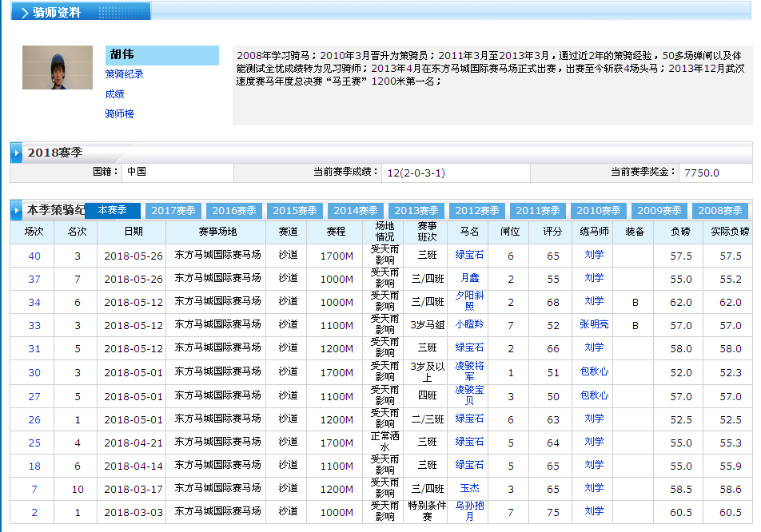Click horse name 月鑫

pos(469,278)
